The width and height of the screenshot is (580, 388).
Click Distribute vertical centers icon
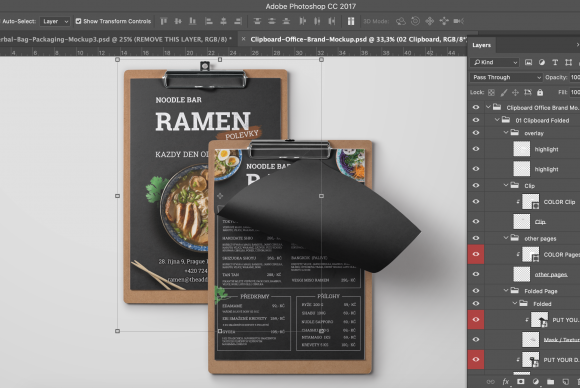[272, 21]
